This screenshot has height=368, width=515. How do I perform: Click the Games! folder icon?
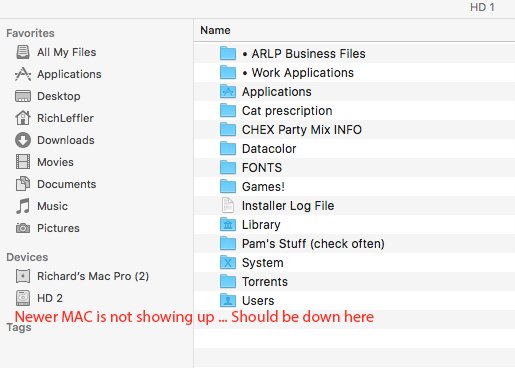(228, 186)
